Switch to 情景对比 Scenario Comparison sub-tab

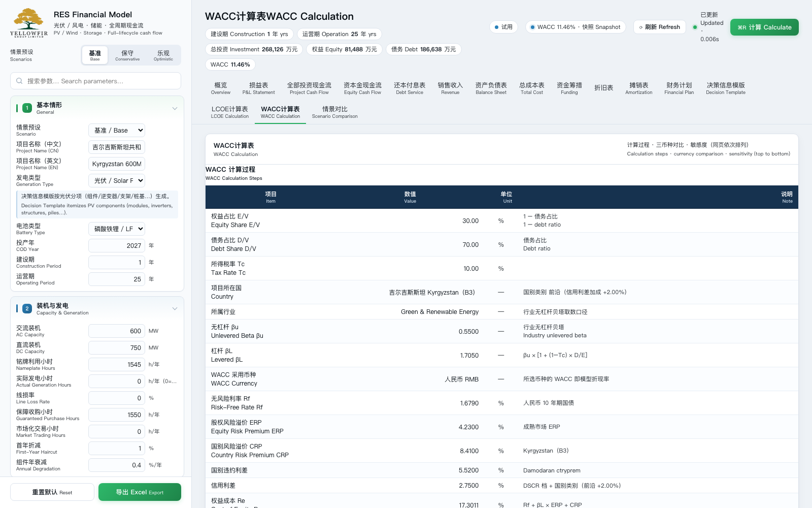click(335, 112)
